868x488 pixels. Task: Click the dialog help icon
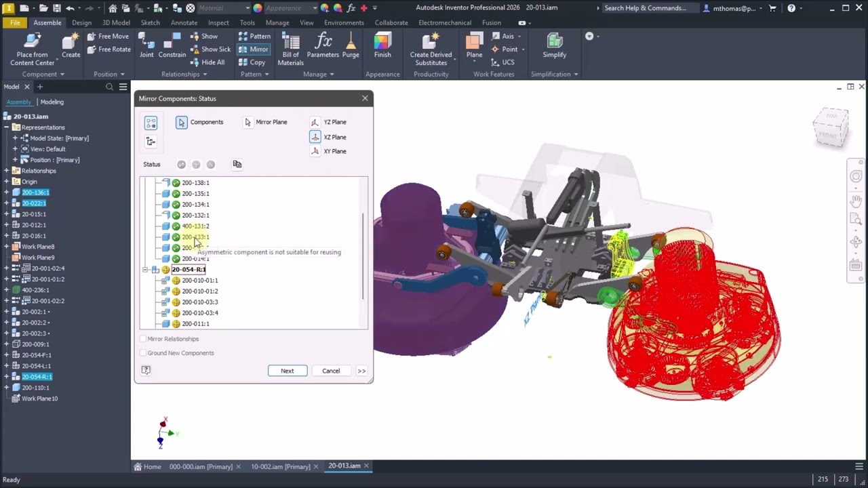pos(146,370)
